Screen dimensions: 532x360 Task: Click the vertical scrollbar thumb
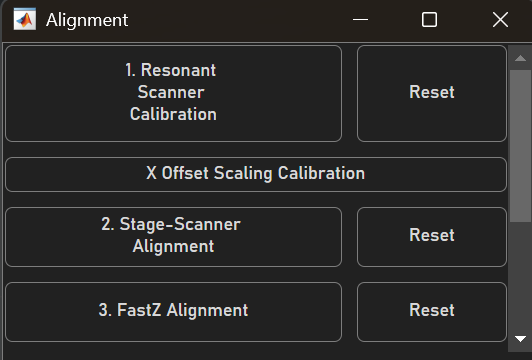[x=520, y=146]
